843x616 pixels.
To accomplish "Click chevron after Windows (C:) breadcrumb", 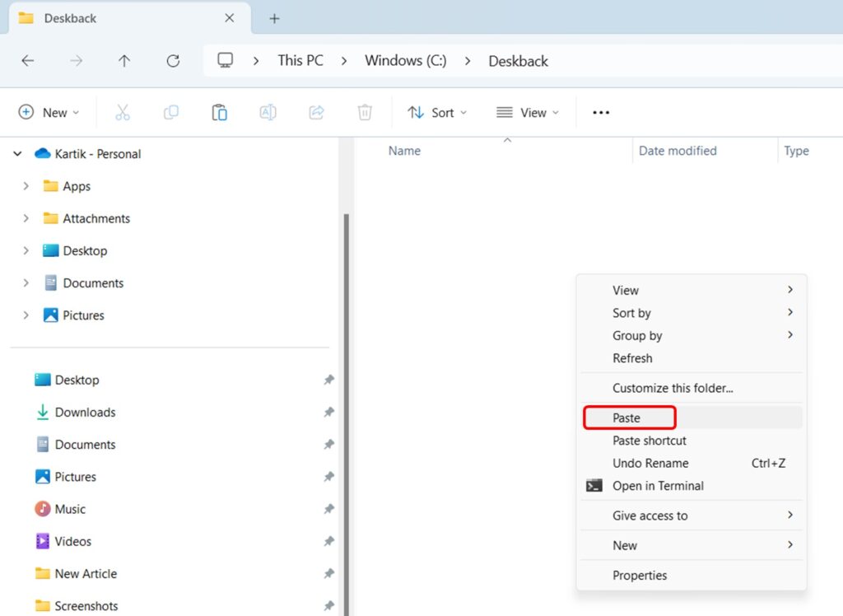I will (468, 61).
